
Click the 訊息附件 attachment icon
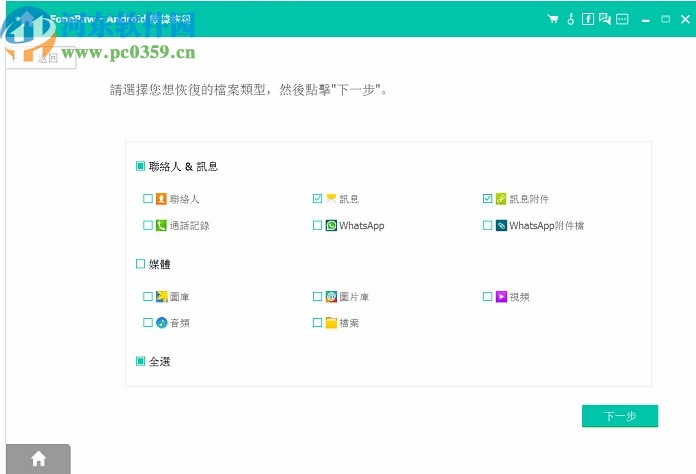501,198
